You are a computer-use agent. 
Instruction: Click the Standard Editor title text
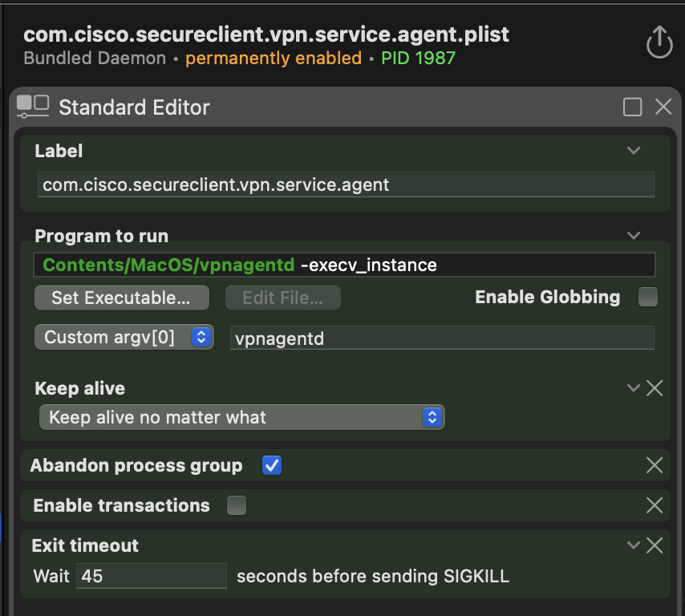coord(134,107)
